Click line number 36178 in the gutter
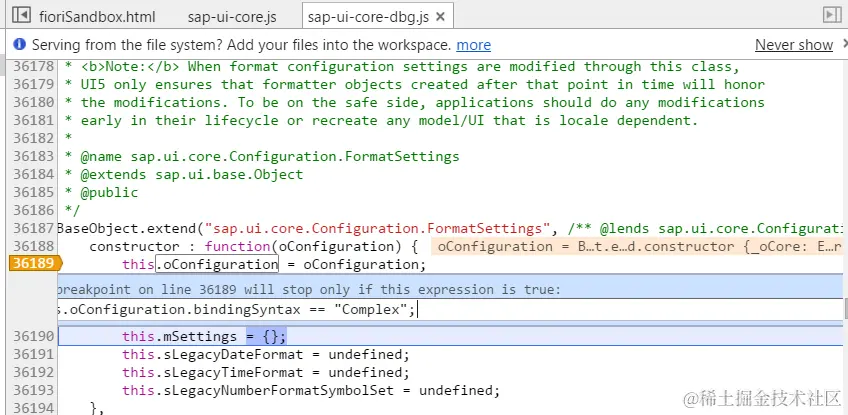Screen dimensions: 848x415 pos(34,67)
